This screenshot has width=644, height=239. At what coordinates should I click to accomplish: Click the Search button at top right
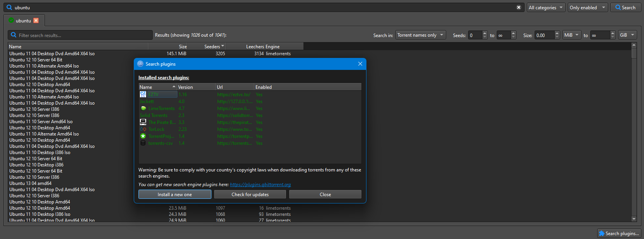tap(625, 7)
